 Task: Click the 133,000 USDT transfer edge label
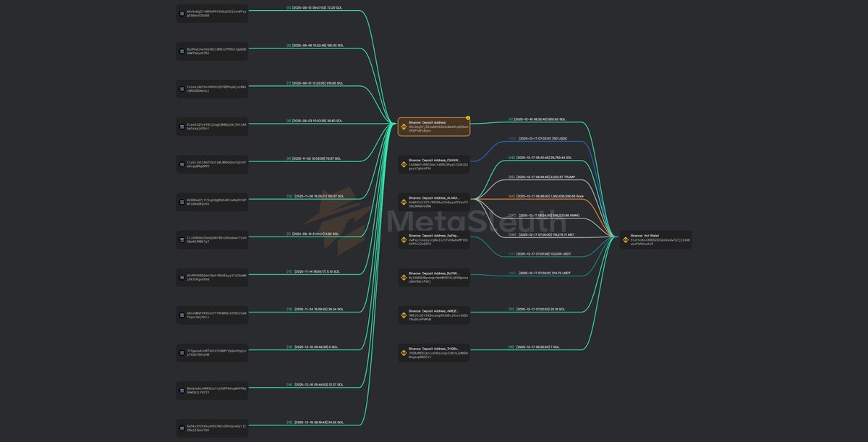pyautogui.click(x=541, y=254)
